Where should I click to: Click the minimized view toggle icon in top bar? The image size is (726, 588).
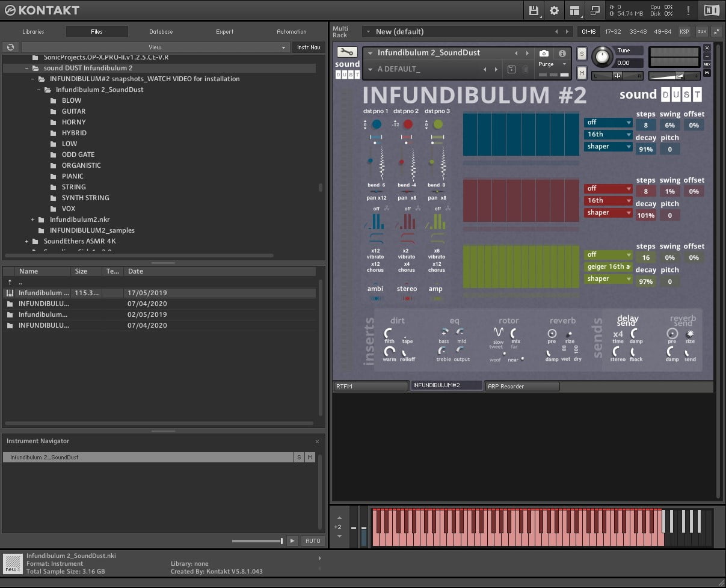click(x=595, y=10)
